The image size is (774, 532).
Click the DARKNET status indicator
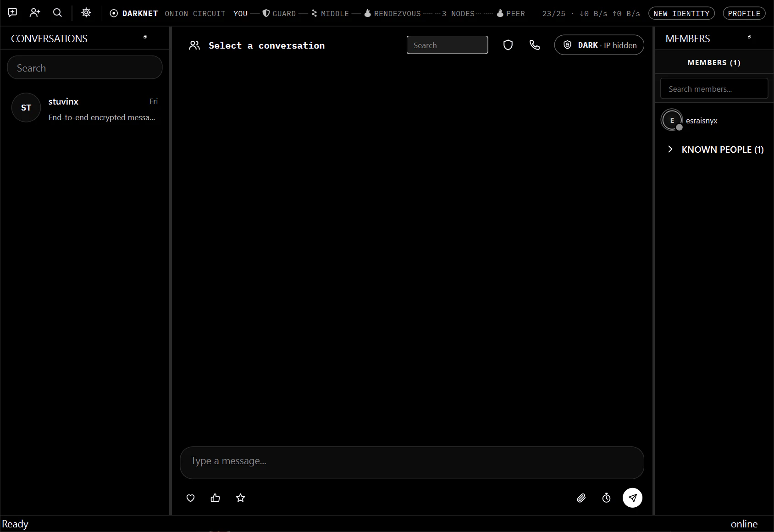134,13
